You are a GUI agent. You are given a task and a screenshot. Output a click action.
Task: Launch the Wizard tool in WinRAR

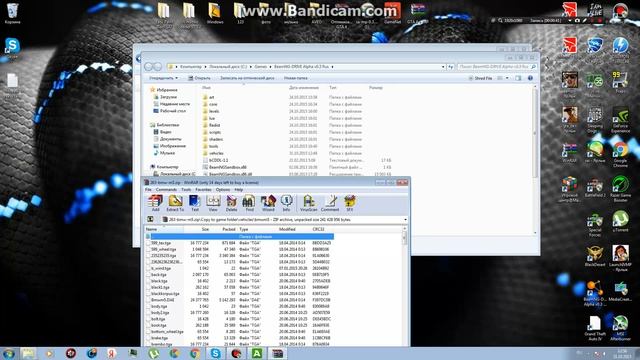pyautogui.click(x=268, y=203)
